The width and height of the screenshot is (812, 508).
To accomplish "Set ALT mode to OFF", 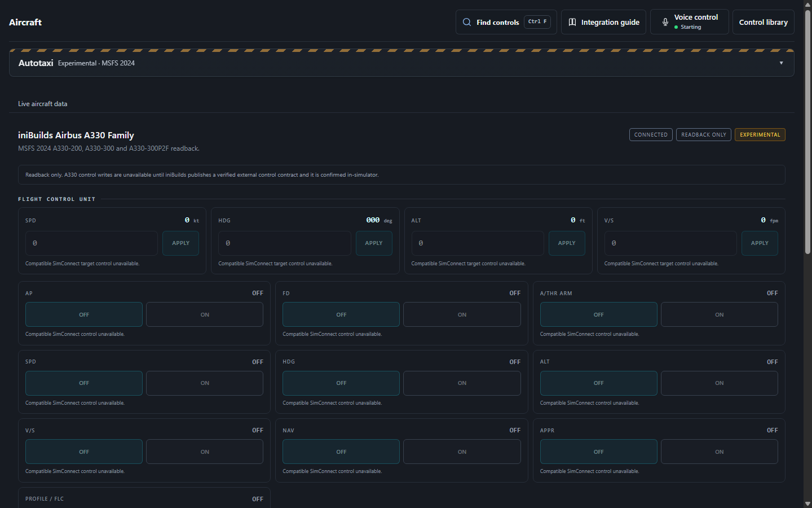I will (598, 383).
